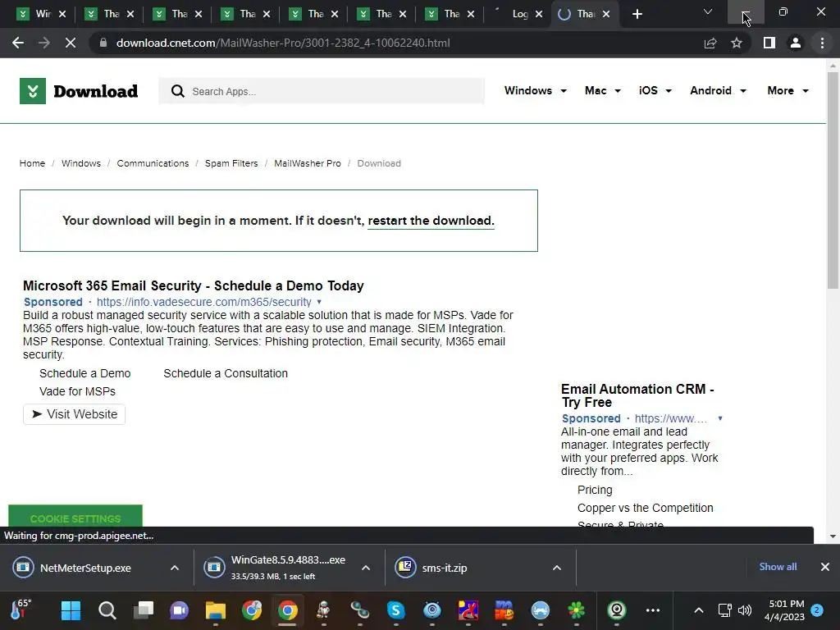Open the tab search chevron in title bar

tap(708, 11)
